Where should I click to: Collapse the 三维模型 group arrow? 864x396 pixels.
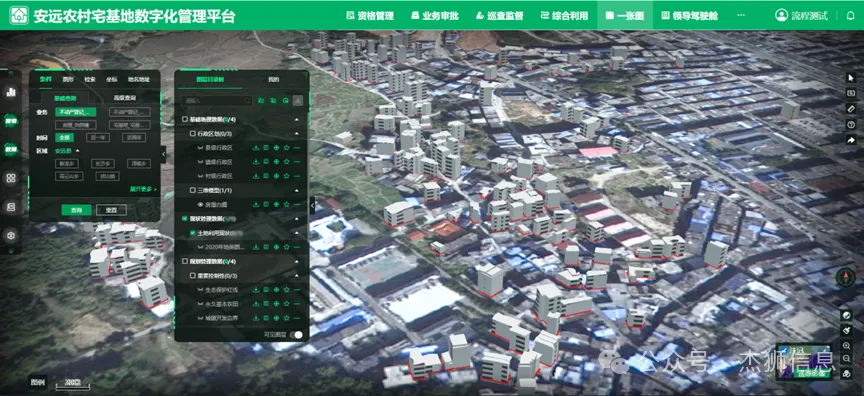pyautogui.click(x=296, y=190)
